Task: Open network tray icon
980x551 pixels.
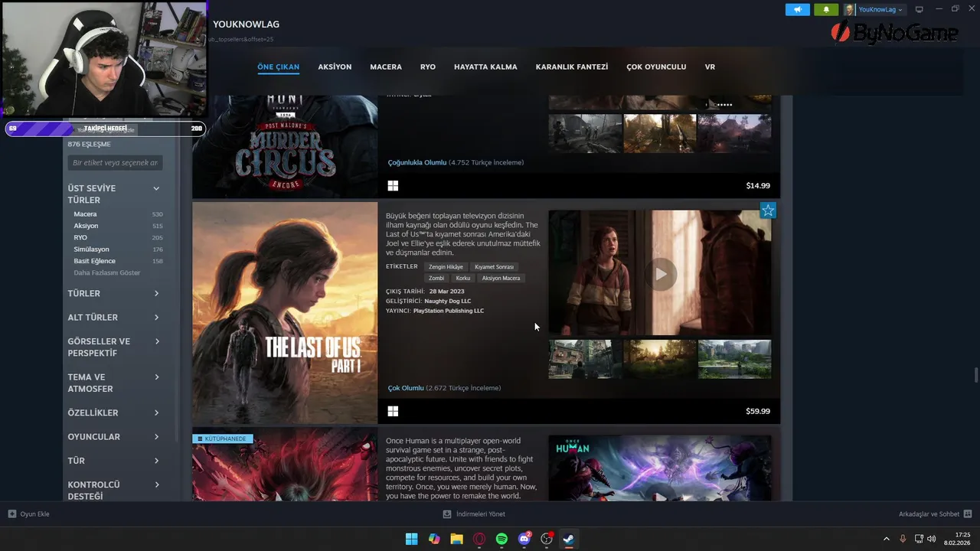Action: pos(919,539)
